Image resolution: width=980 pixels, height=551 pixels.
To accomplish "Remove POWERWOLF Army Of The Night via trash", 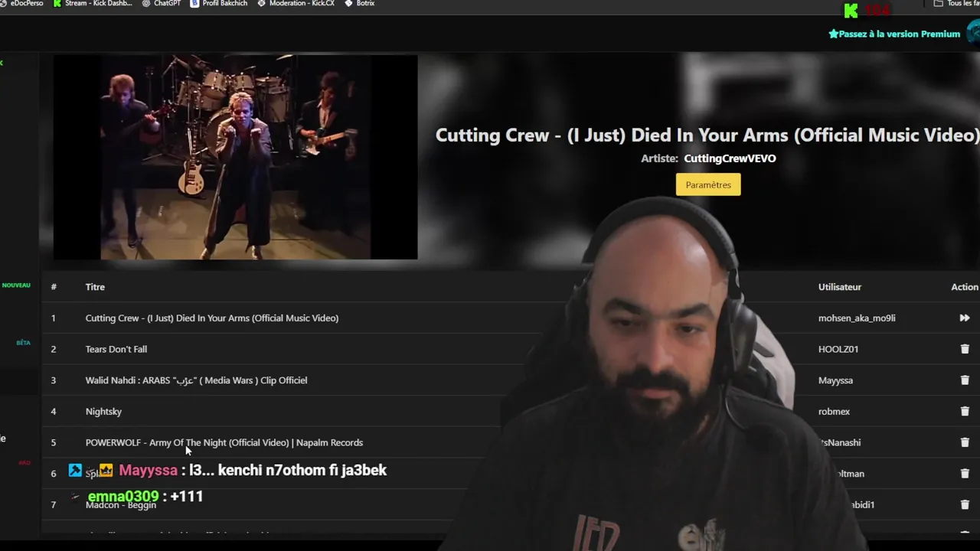I will click(965, 442).
